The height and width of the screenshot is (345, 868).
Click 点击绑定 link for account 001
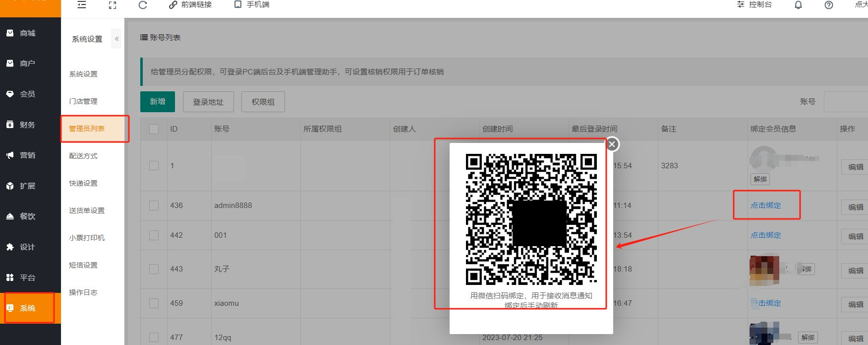tap(765, 235)
